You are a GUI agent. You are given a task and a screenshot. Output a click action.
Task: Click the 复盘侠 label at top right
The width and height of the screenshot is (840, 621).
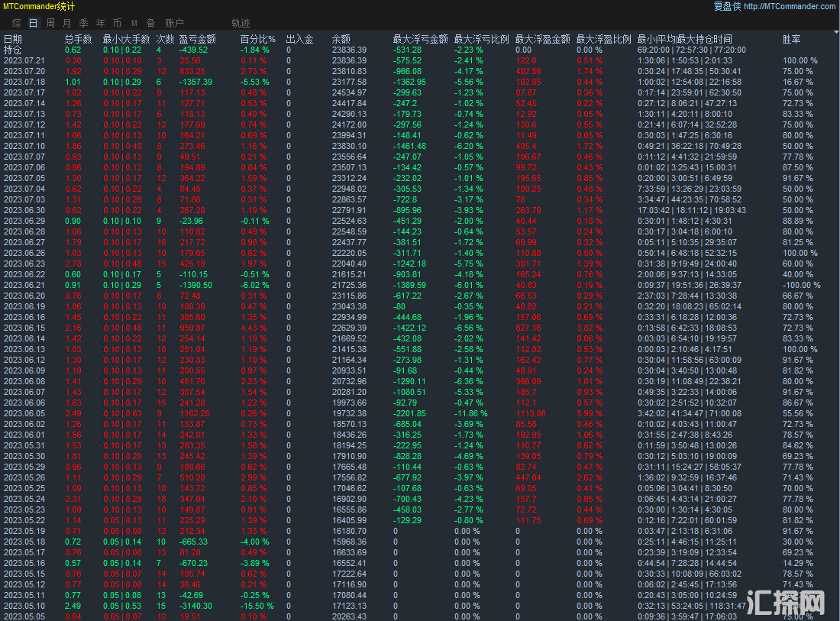[727, 6]
